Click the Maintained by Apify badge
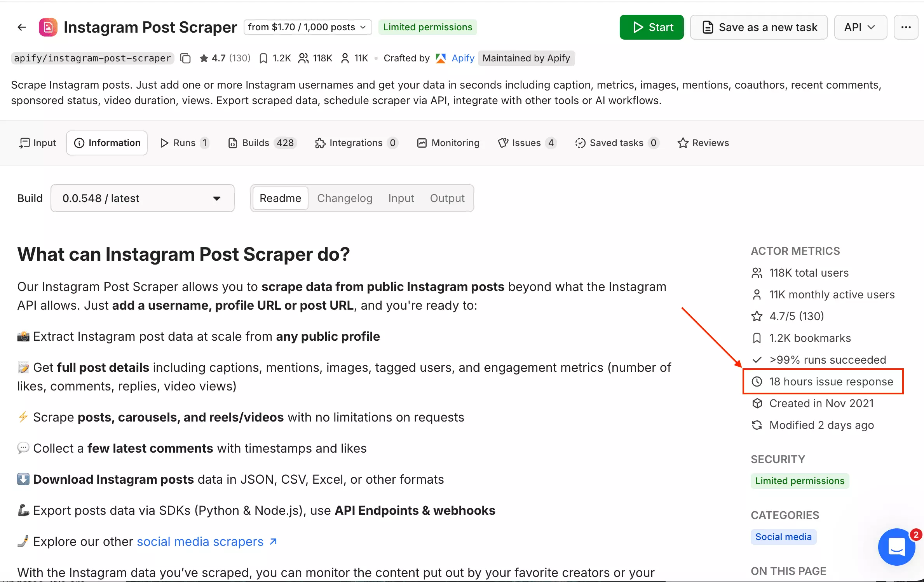 526,58
